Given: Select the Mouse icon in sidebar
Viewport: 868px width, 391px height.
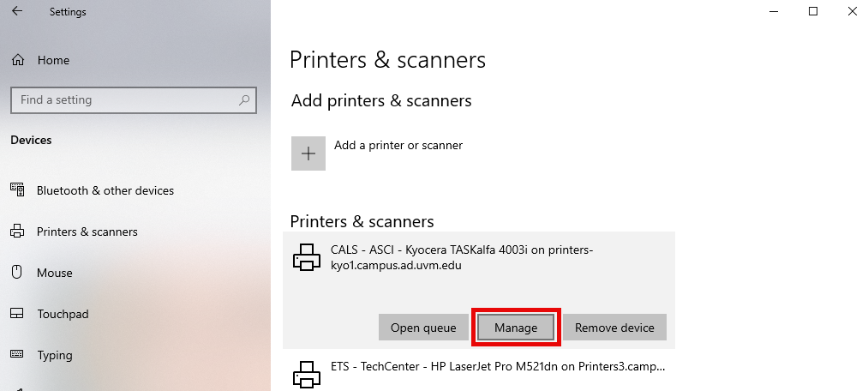Looking at the screenshot, I should coord(17,273).
